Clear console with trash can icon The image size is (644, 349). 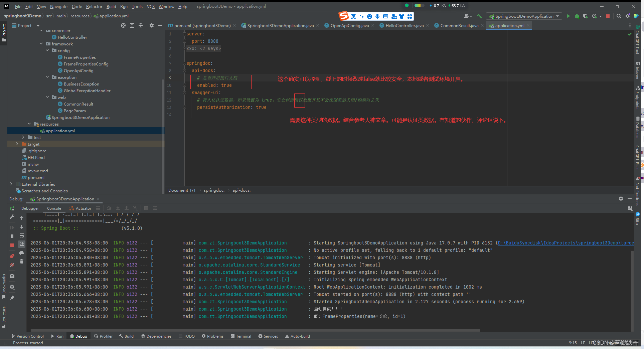point(22,261)
